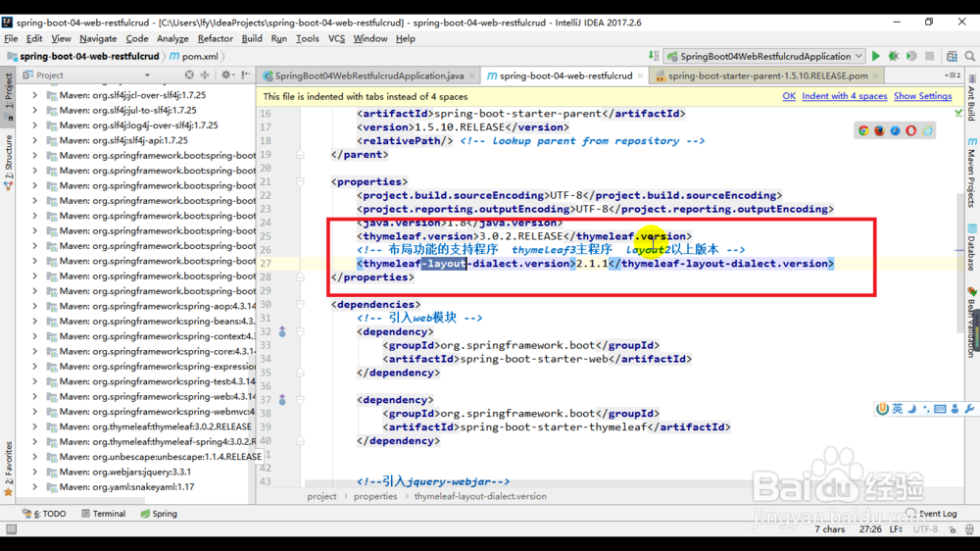Click the tool windows quick-access icon bottom-left

11,529
